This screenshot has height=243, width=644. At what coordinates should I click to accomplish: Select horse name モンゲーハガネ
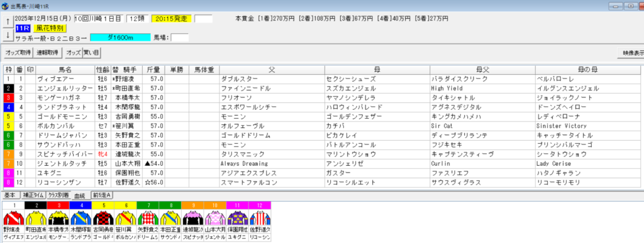(x=58, y=97)
